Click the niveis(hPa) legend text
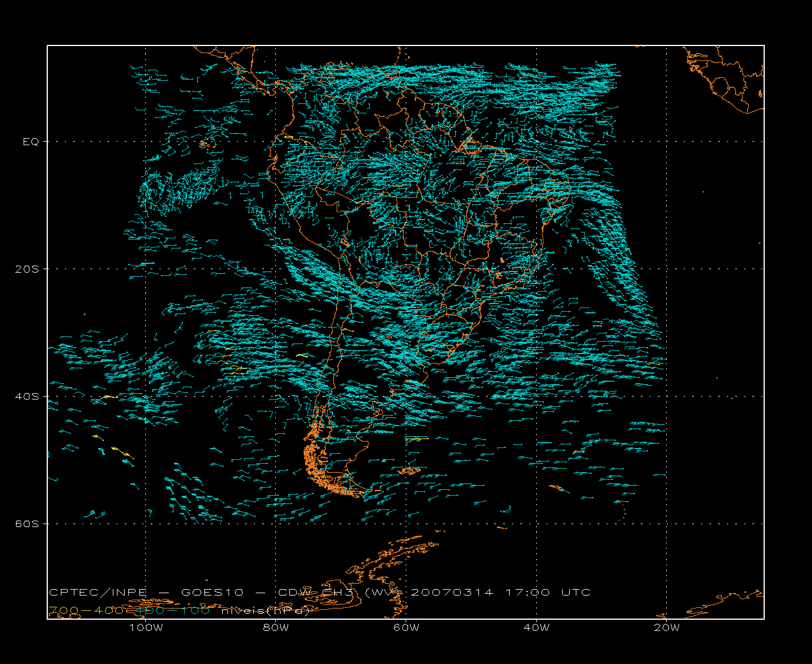 point(265,610)
